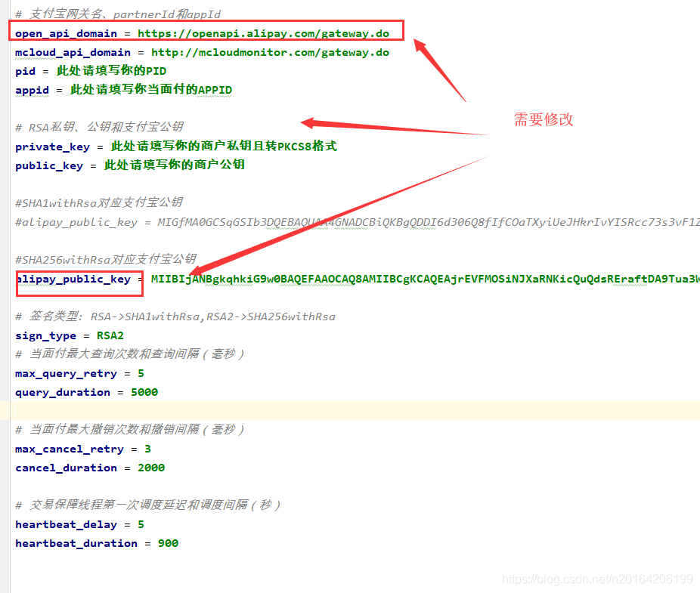The width and height of the screenshot is (700, 593).
Task: Select the MIIBIjANBgkqhkiG9w0 key value
Action: point(426,280)
